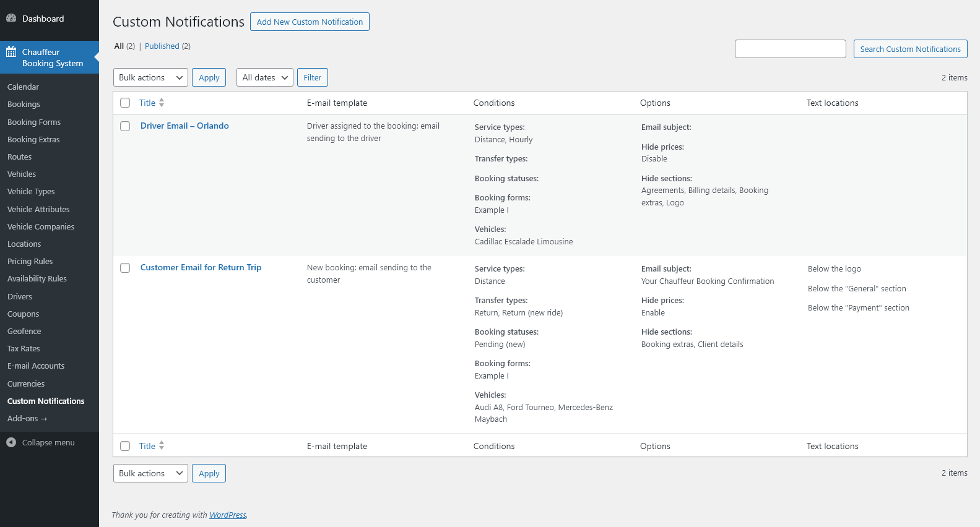Click the Search Custom Notifications button
This screenshot has width=980, height=527.
click(x=910, y=49)
